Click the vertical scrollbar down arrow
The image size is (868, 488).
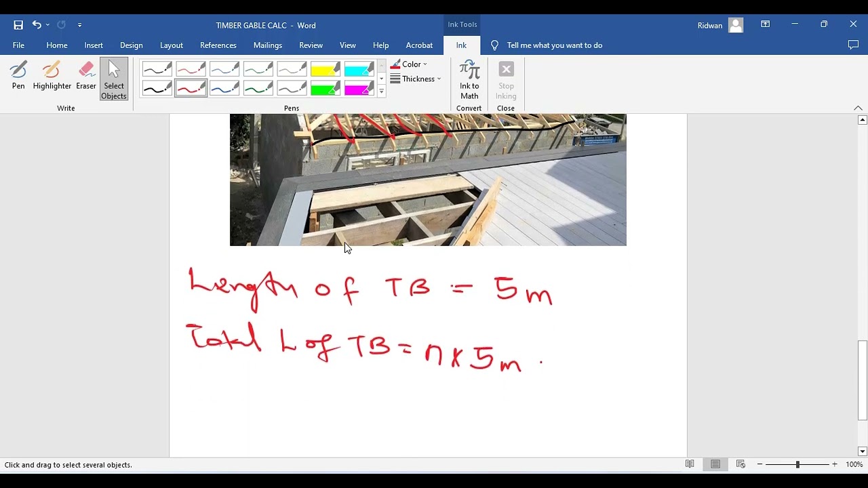pyautogui.click(x=863, y=451)
